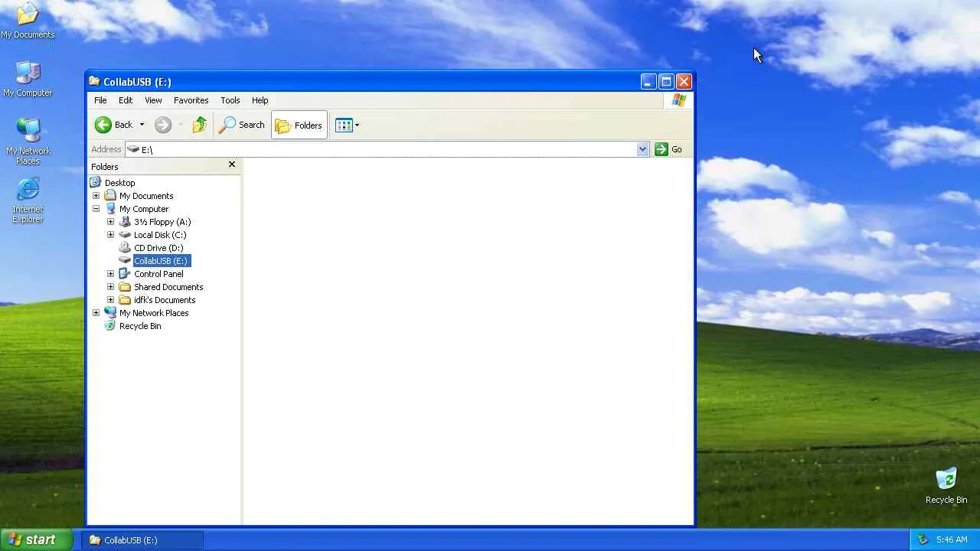Expand the Shared Documents node
Viewport: 980px width, 551px height.
pos(110,287)
